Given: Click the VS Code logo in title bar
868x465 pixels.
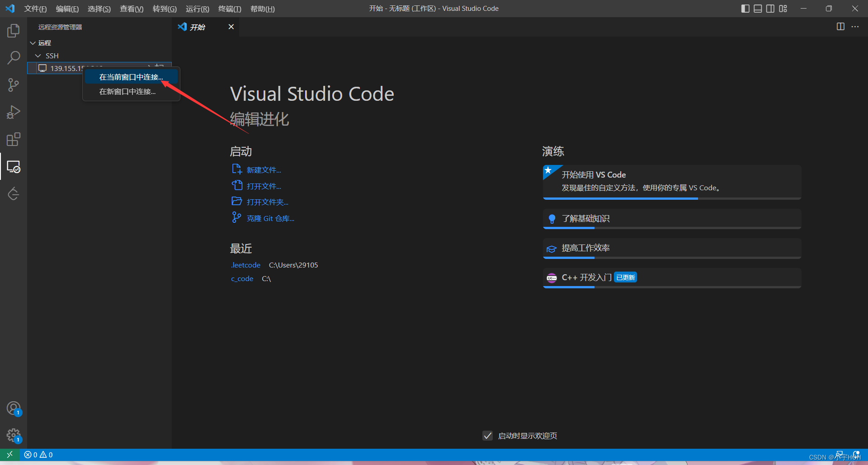Looking at the screenshot, I should 10,9.
